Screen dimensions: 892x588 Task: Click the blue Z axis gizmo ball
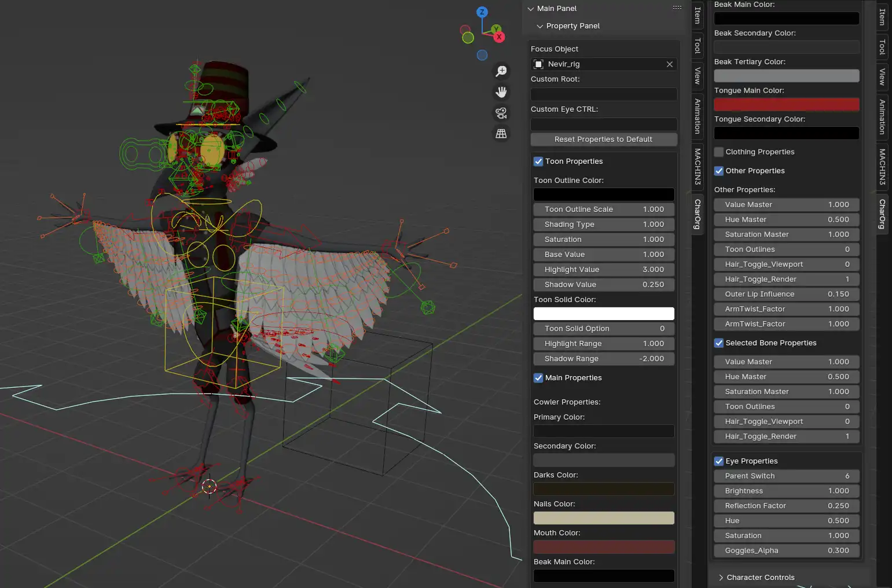point(482,12)
